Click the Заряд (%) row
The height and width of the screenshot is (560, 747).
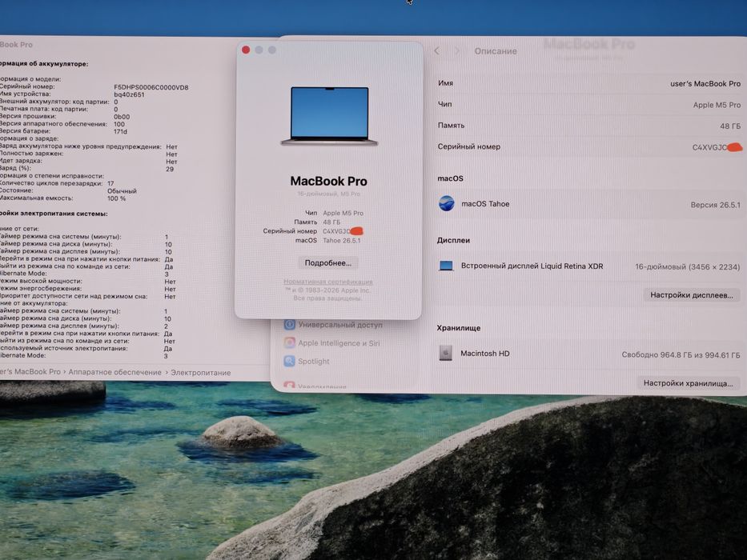(x=86, y=169)
